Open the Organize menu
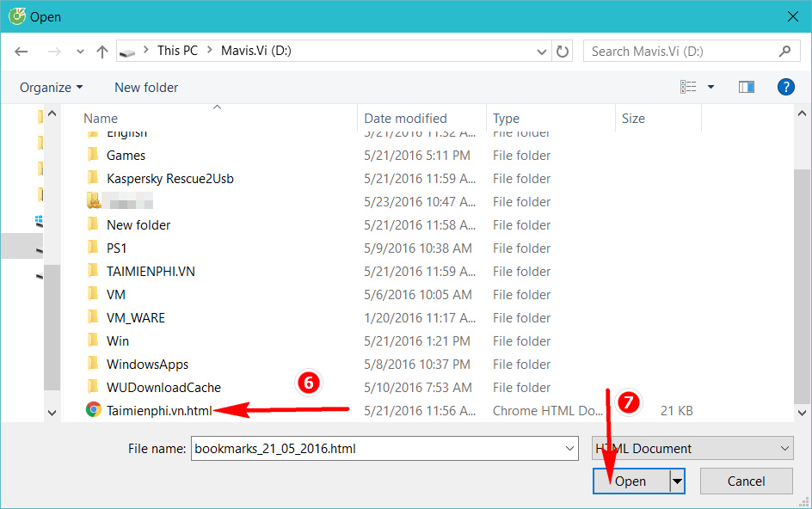The height and width of the screenshot is (509, 812). coord(52,87)
